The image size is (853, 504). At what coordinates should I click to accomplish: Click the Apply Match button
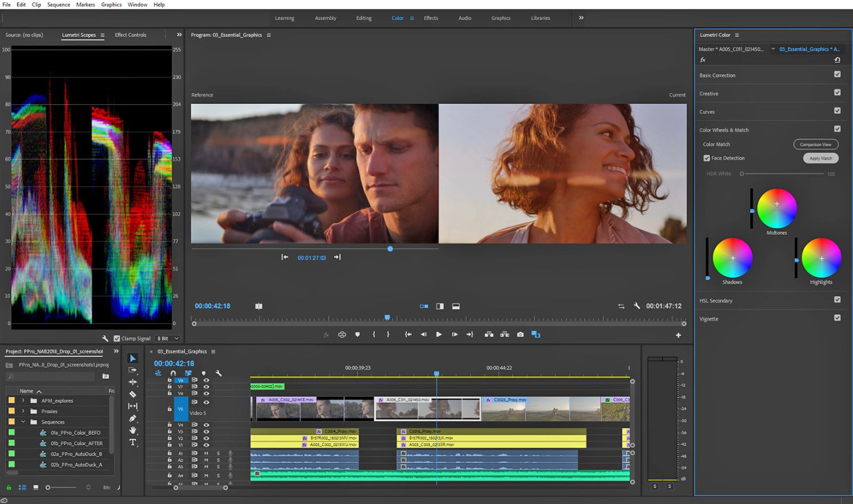click(x=820, y=158)
